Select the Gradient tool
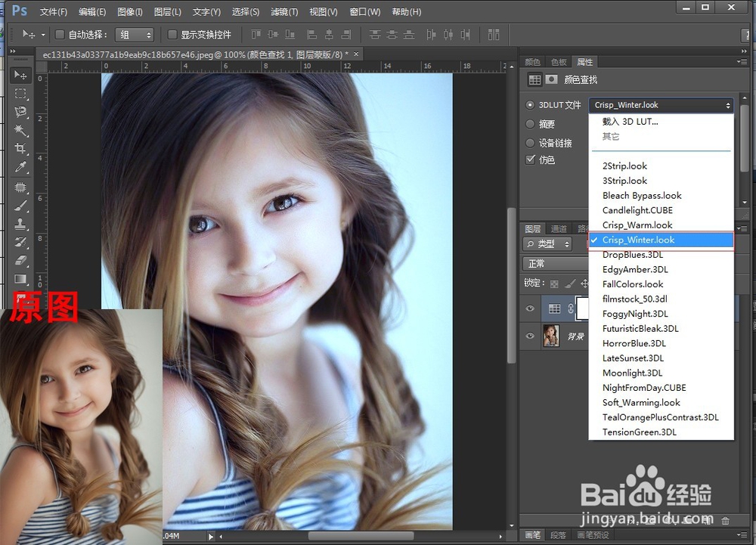 [21, 279]
